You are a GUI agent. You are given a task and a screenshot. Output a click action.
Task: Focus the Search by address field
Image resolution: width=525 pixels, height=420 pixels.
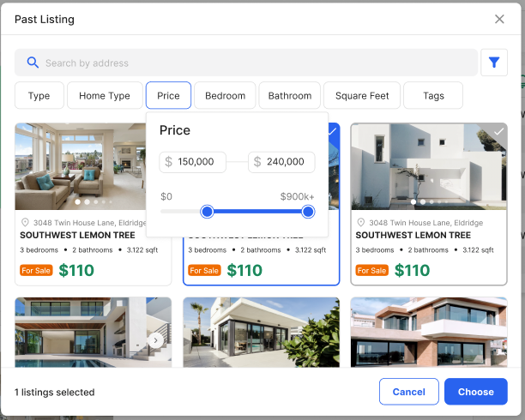pos(246,63)
